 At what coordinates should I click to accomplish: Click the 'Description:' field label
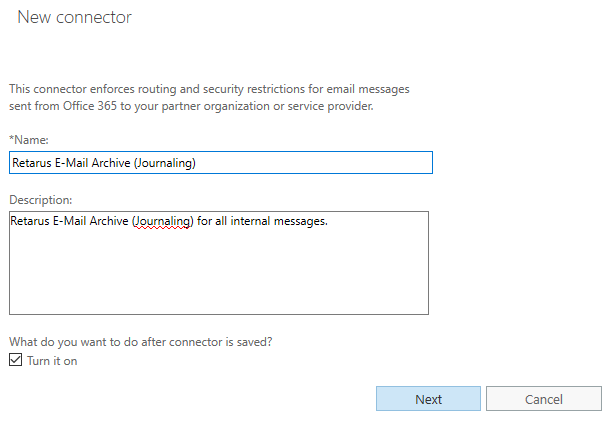click(x=41, y=200)
